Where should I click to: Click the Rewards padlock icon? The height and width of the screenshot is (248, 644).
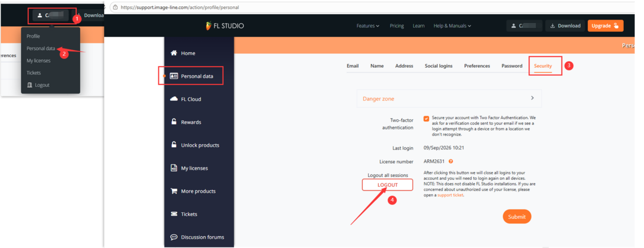[174, 122]
